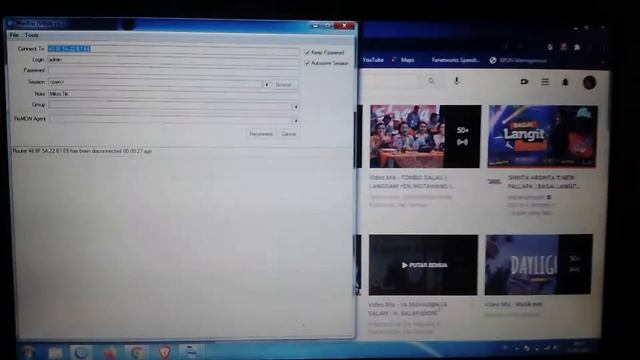
Task: Click the Windows Start button
Action: tap(29, 352)
